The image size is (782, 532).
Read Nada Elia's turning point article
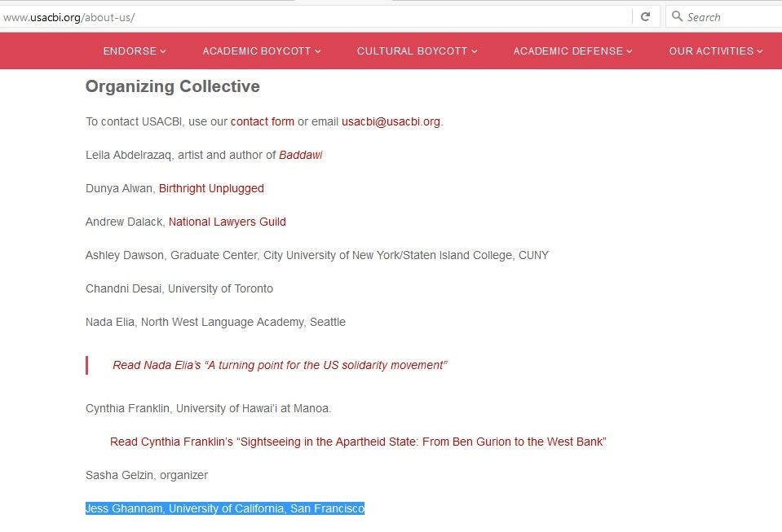coord(280,365)
